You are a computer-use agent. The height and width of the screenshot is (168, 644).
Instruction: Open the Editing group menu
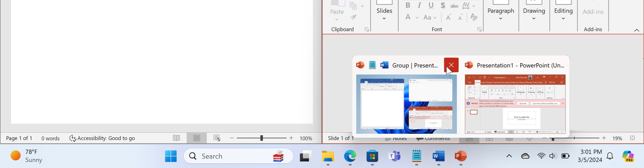coord(563,13)
